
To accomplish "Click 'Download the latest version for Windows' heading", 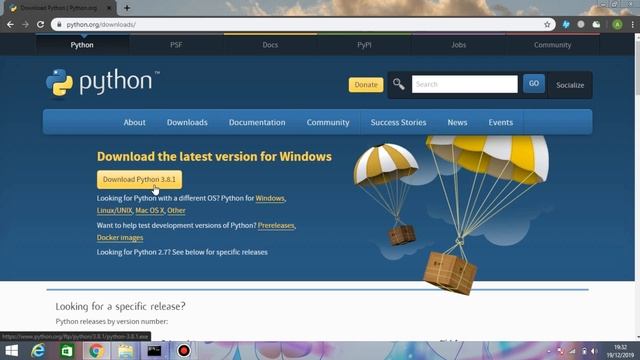I will point(214,157).
